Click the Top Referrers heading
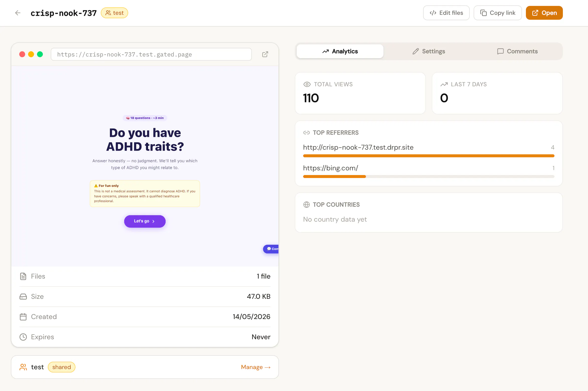This screenshot has height=391, width=588. [x=335, y=133]
